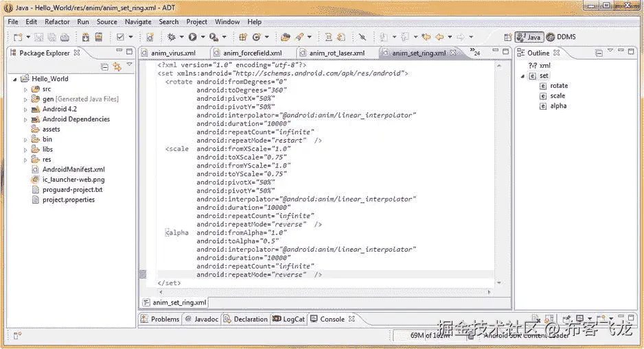Expand the src folder
Image resolution: width=644 pixels, height=349 pixels.
point(25,89)
